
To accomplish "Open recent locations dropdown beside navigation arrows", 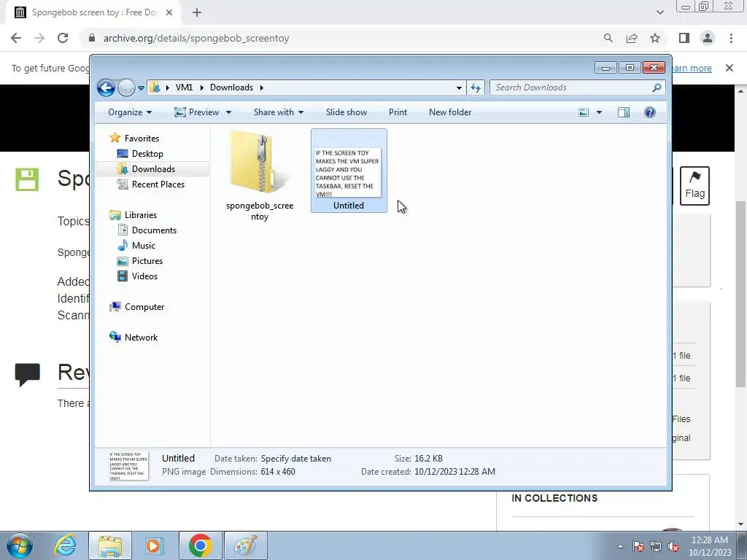I will click(141, 88).
